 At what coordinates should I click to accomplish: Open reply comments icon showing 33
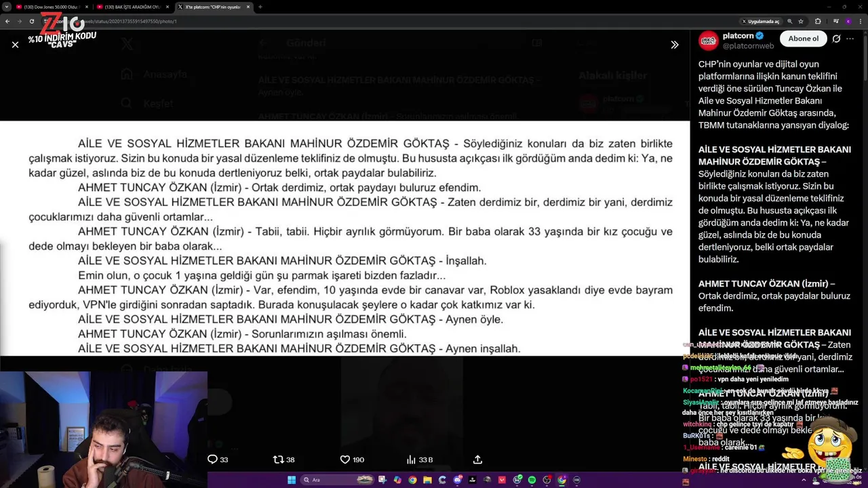[218, 460]
